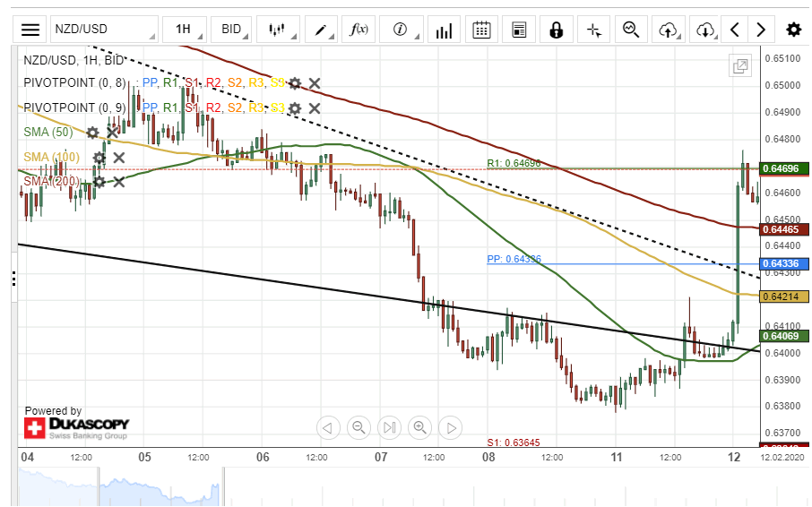
Task: Expand the 1H timeframe dropdown
Action: (x=185, y=30)
